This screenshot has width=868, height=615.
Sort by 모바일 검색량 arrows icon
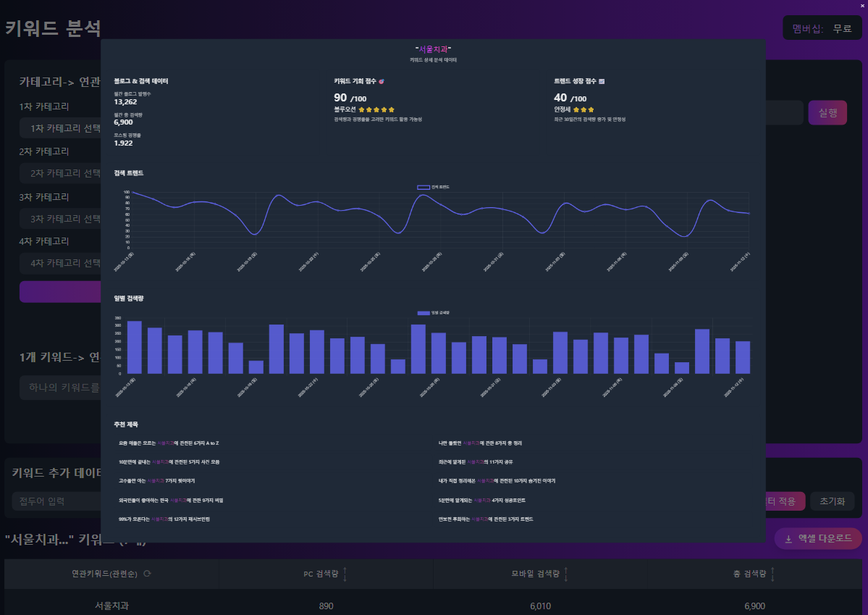pyautogui.click(x=565, y=574)
